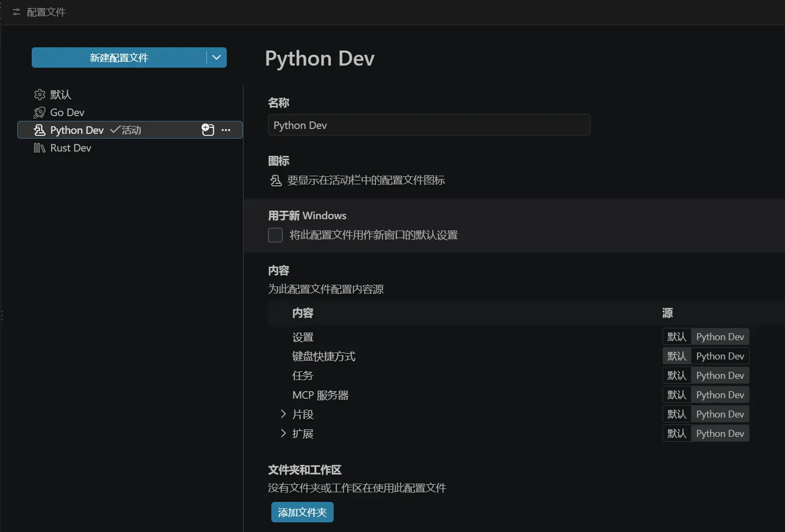Click the snake icon next to Python Dev
The image size is (785, 532).
(x=39, y=130)
